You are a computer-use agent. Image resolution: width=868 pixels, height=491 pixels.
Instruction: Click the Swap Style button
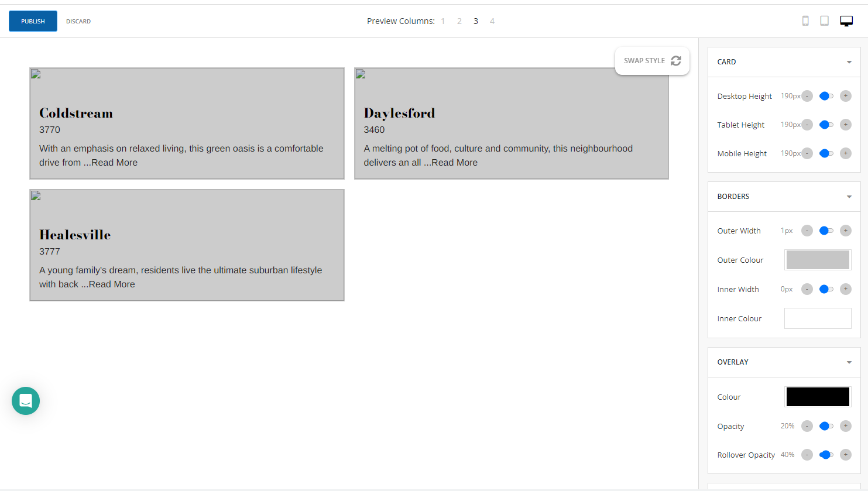(x=652, y=61)
